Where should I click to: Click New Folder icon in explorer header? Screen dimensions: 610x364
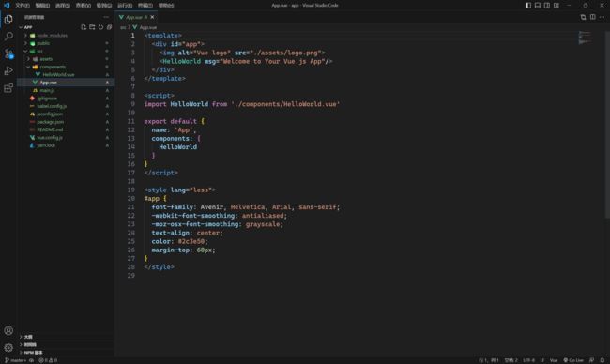coord(92,27)
